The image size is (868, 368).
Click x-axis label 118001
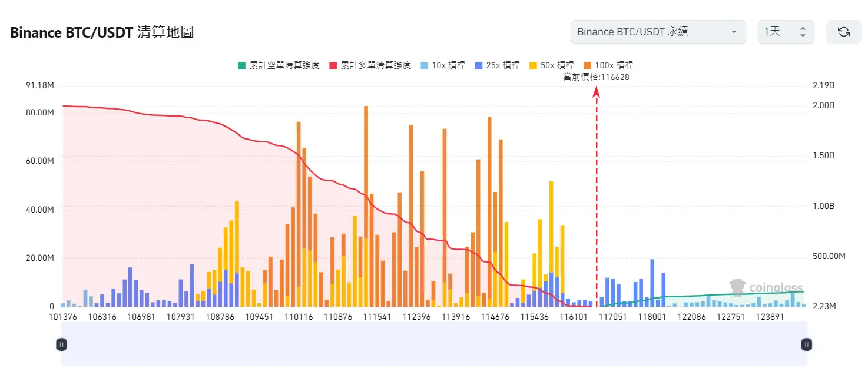pos(652,317)
